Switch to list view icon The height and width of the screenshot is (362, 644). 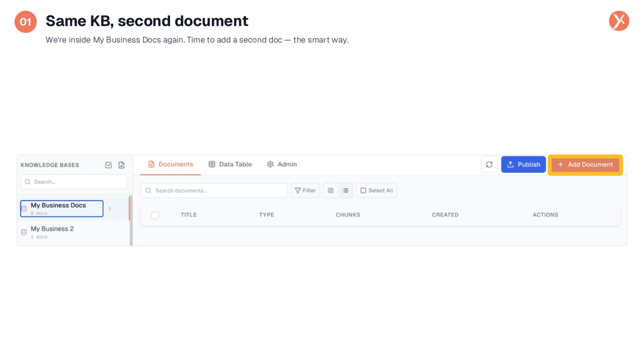(345, 191)
